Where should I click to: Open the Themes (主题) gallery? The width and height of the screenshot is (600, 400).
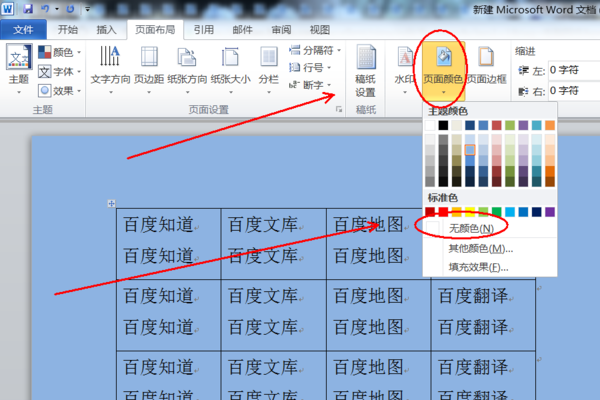click(x=18, y=69)
